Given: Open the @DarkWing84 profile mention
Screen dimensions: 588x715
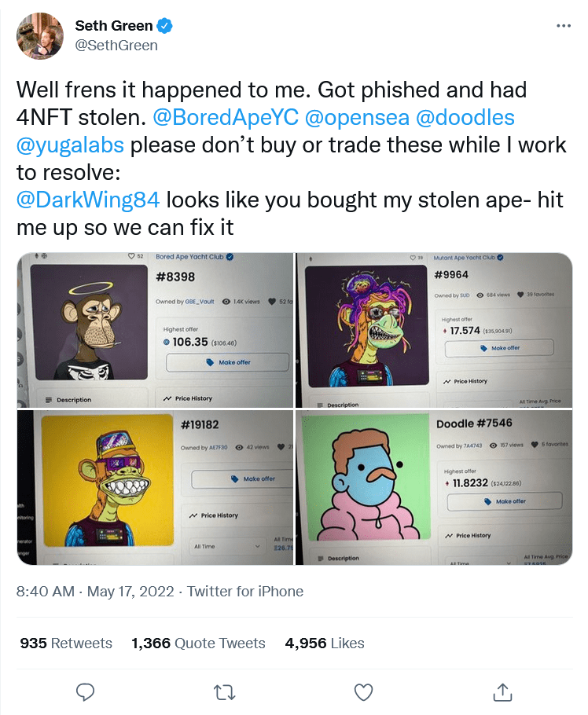Looking at the screenshot, I should coord(88,200).
